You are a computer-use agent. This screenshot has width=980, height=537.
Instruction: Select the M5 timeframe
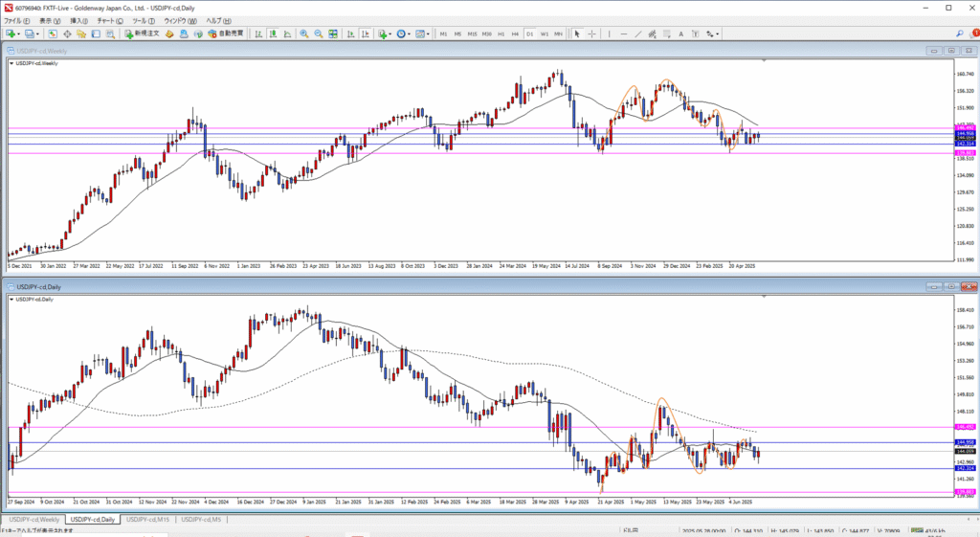(x=457, y=34)
